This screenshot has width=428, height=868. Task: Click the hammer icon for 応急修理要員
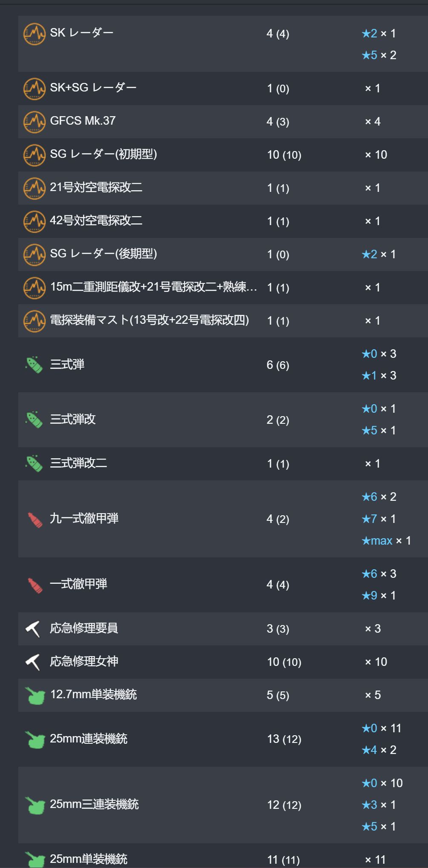point(33,628)
